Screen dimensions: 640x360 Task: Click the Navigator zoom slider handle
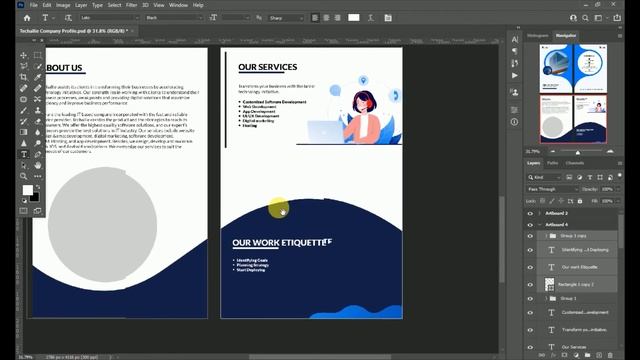[578, 152]
